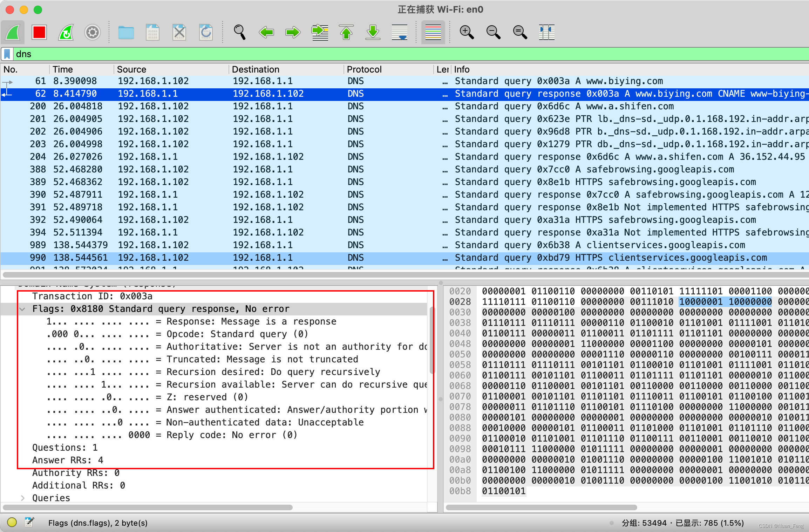Click the display filter bookmark icon
This screenshot has height=532, width=809.
(x=7, y=54)
